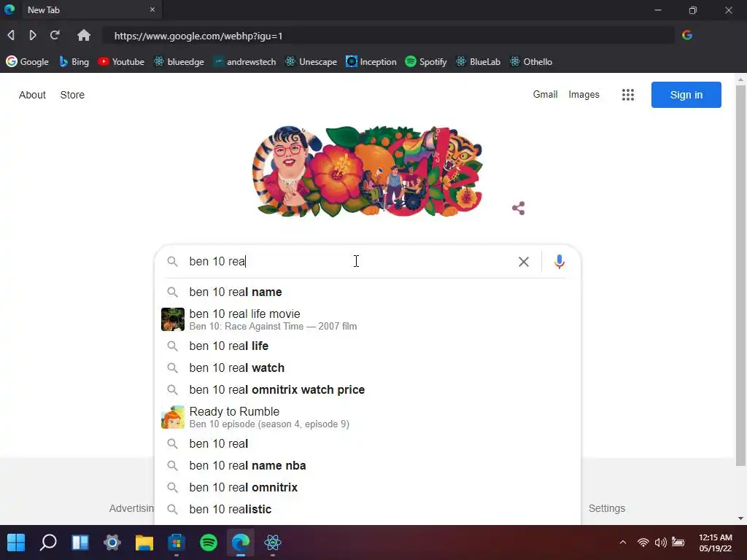
Task: Open the Store link
Action: click(x=72, y=95)
